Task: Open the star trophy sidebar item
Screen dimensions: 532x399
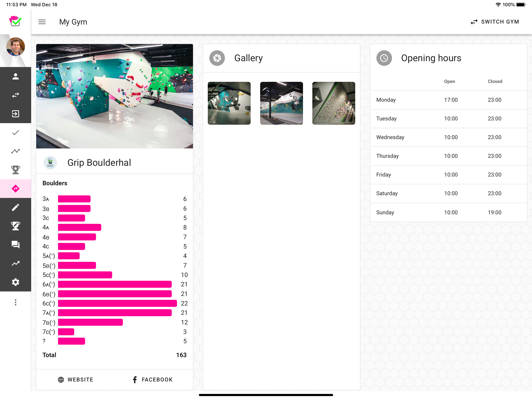Action: [15, 170]
